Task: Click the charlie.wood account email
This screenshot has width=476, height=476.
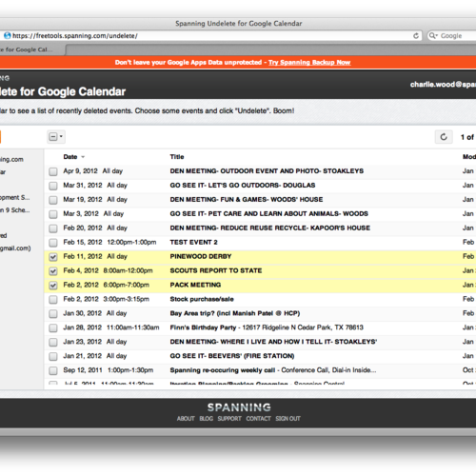Action: [443, 85]
